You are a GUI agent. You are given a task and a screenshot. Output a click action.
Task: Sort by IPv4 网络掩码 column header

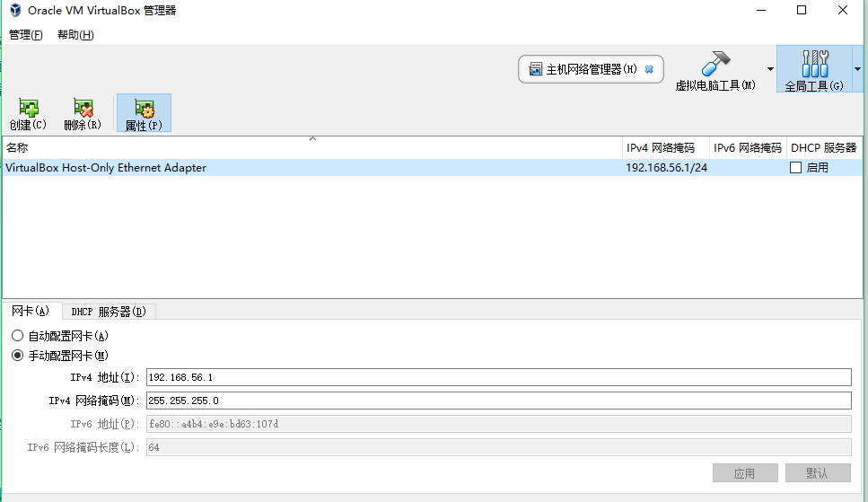click(x=665, y=148)
